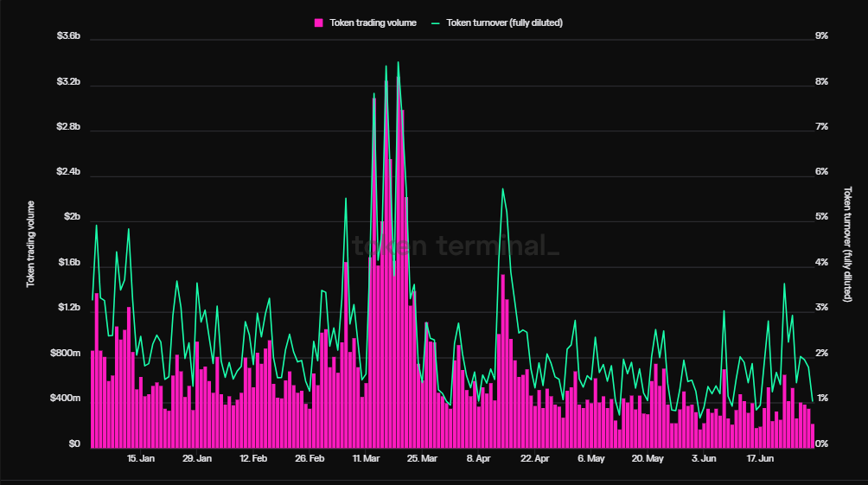Click the green Token turnover legend line marker
868x485 pixels.
pos(435,22)
